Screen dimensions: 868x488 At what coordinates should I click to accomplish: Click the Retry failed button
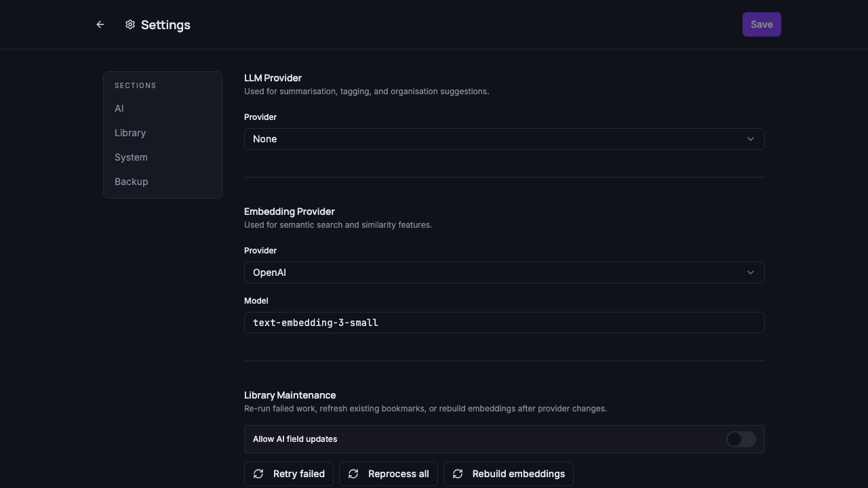289,474
